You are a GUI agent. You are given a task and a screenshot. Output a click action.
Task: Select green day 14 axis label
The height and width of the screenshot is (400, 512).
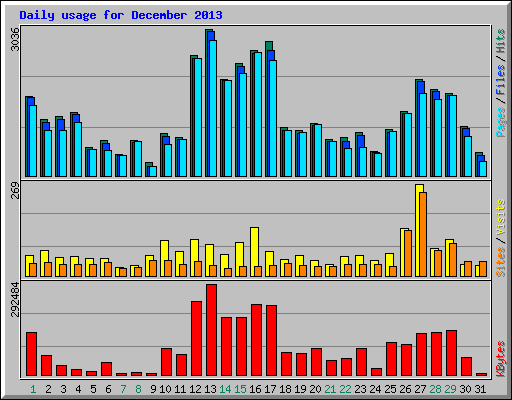[225, 389]
